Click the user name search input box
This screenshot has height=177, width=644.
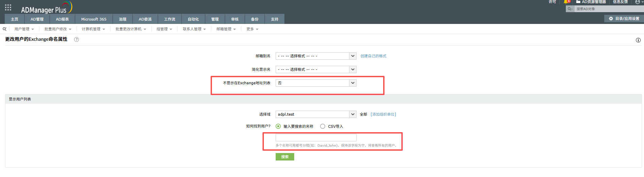[x=316, y=138]
